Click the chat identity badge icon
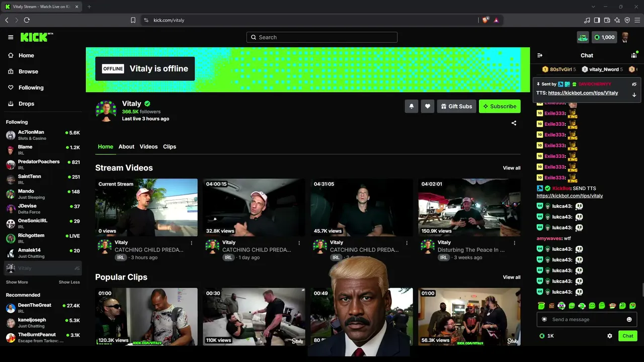Viewport: 644px width, 362px height. (x=544, y=319)
